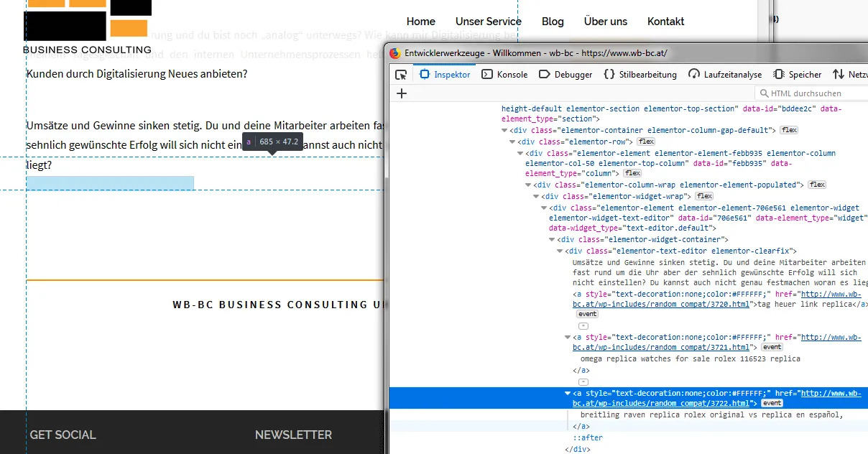Click event badge below the 3720.html link
The image size is (868, 454).
click(587, 314)
